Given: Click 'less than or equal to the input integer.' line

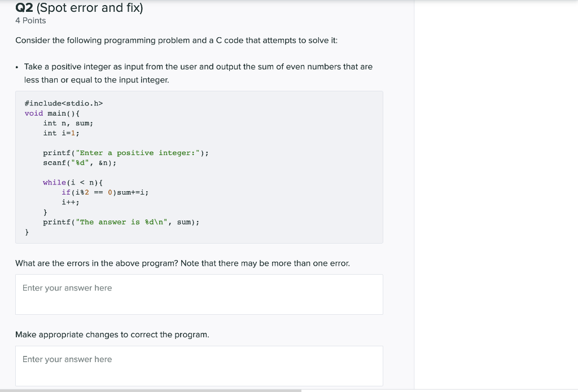Looking at the screenshot, I should (97, 80).
